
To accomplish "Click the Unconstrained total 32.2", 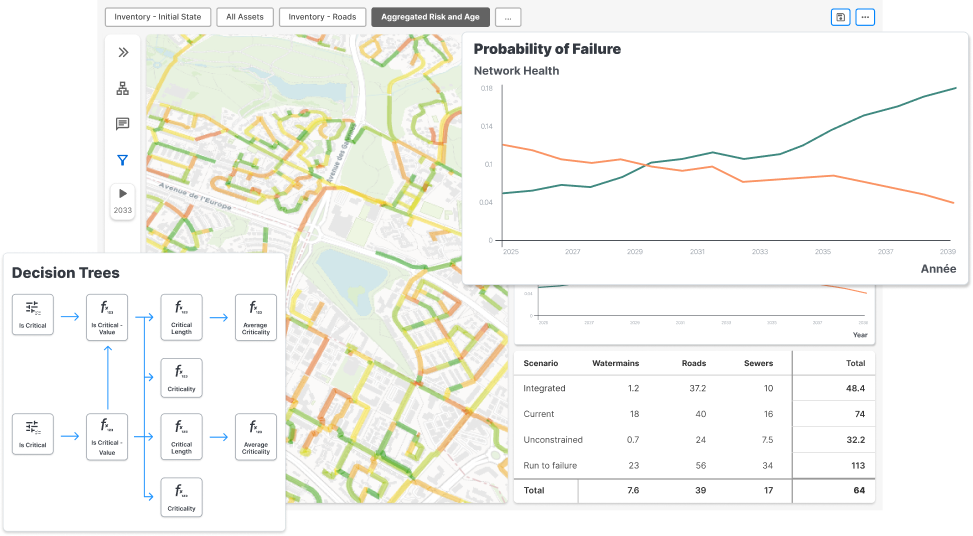I will [x=856, y=440].
